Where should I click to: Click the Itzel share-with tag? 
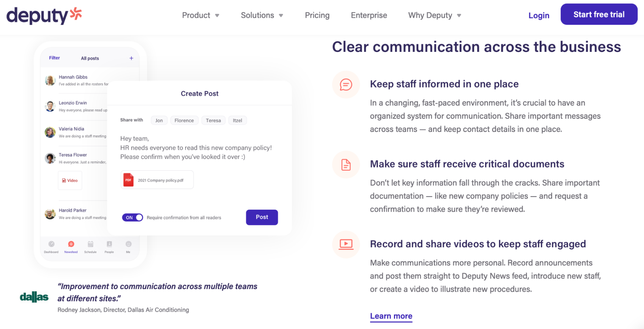point(237,120)
